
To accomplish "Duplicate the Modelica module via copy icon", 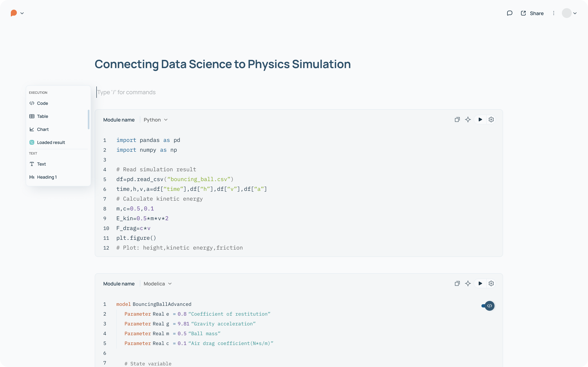I will pyautogui.click(x=457, y=283).
